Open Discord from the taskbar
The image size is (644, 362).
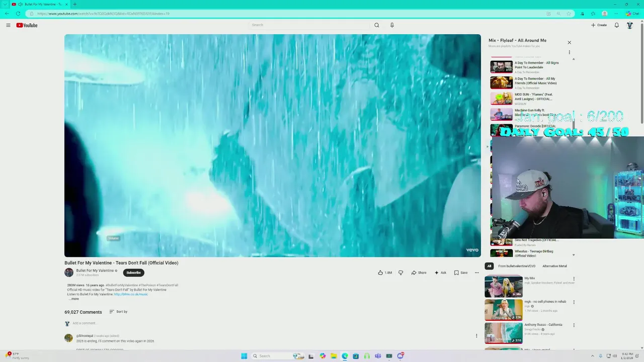(x=400, y=356)
